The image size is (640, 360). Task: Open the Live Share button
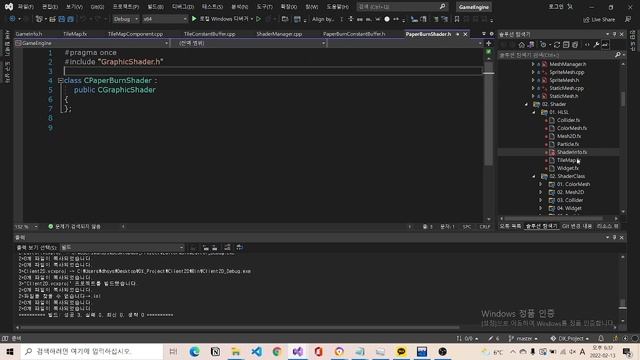(599, 19)
